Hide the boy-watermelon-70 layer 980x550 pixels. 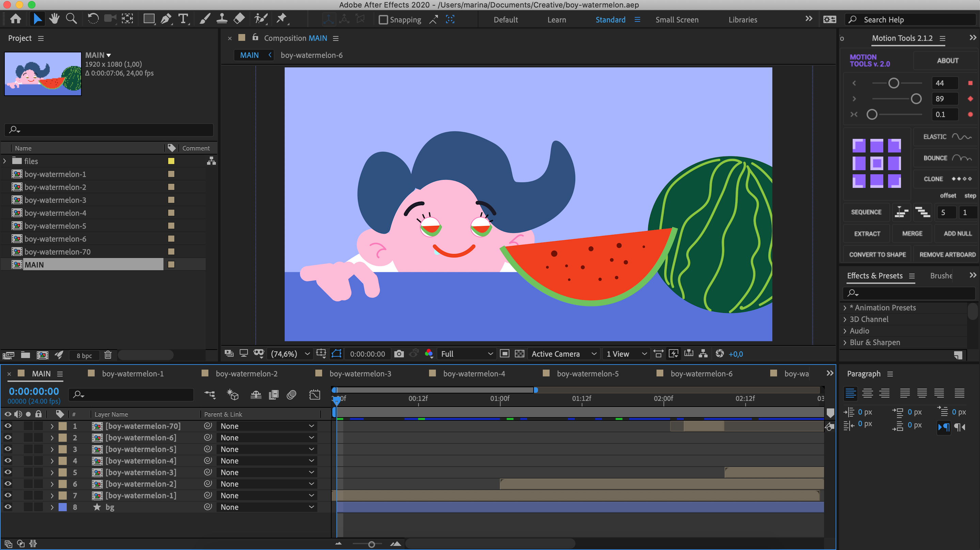point(7,426)
